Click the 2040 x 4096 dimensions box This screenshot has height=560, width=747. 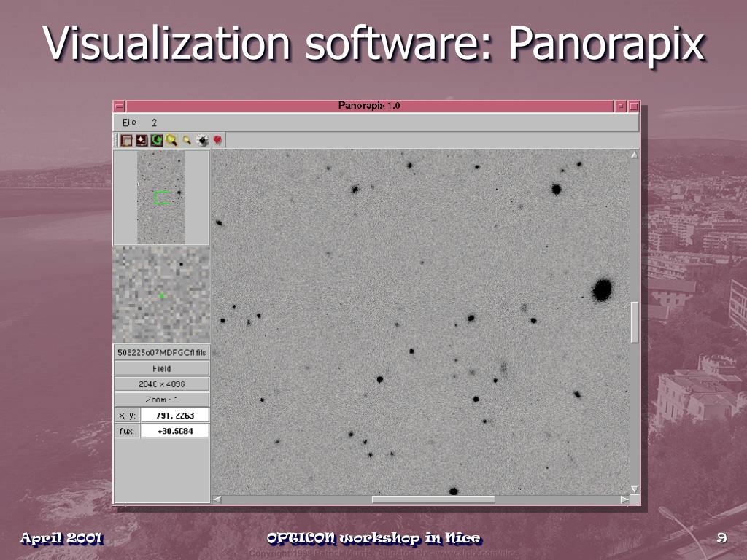(x=162, y=384)
